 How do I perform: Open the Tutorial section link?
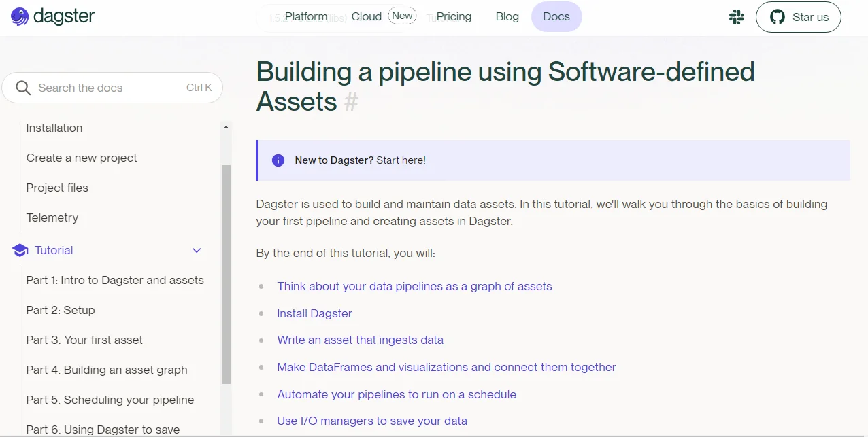[x=54, y=250]
